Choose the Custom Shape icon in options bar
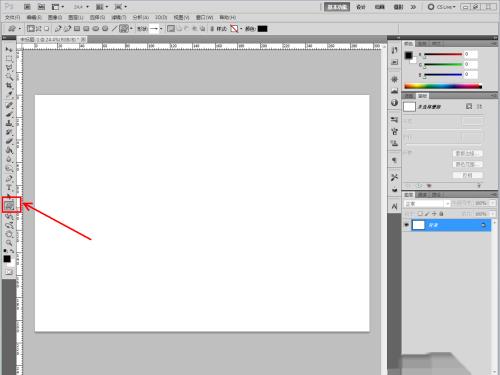Image resolution: width=500 pixels, height=375 pixels. click(124, 29)
